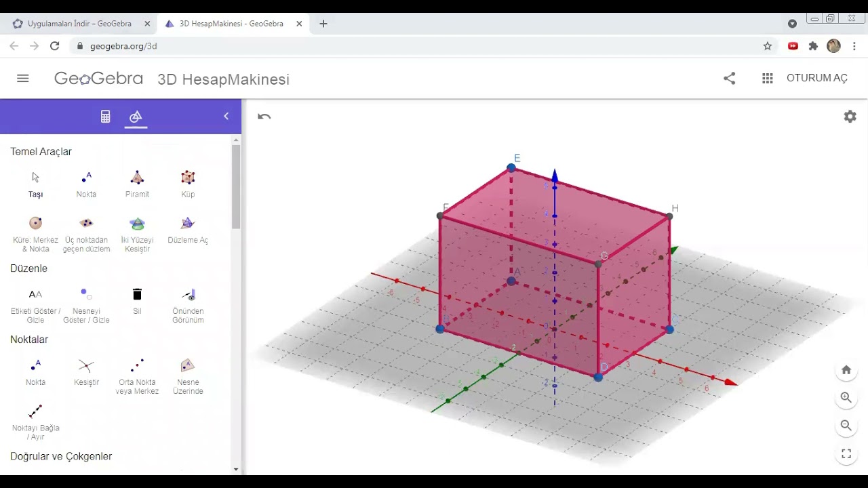
Task: Click the Doğrular ve Çokgenler heading
Action: [x=61, y=457]
